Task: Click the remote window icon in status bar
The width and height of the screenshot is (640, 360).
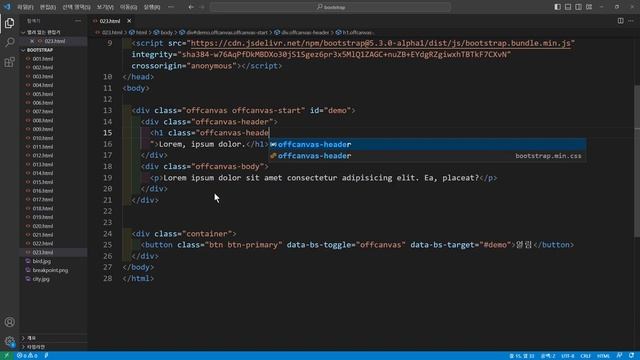Action: [7, 356]
